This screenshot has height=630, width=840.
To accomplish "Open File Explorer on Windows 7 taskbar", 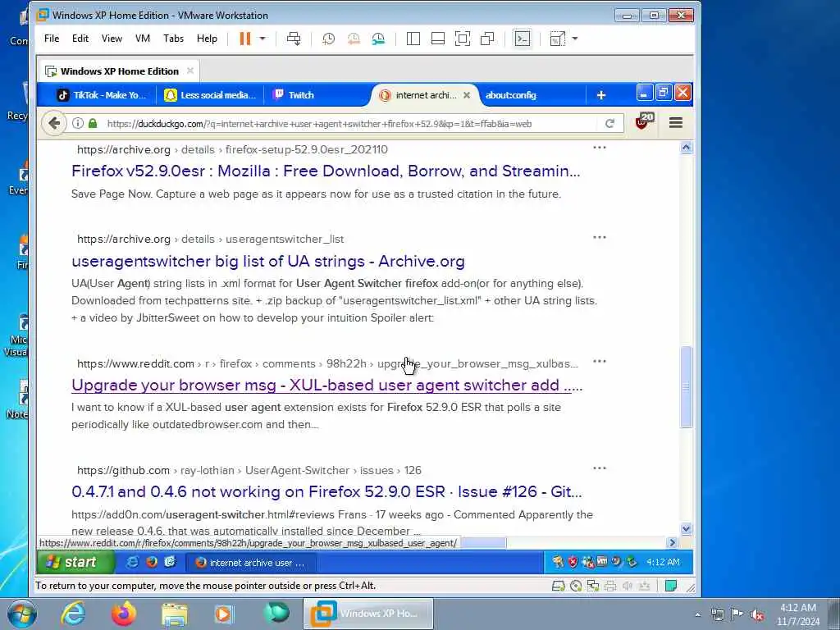I will click(x=175, y=614).
